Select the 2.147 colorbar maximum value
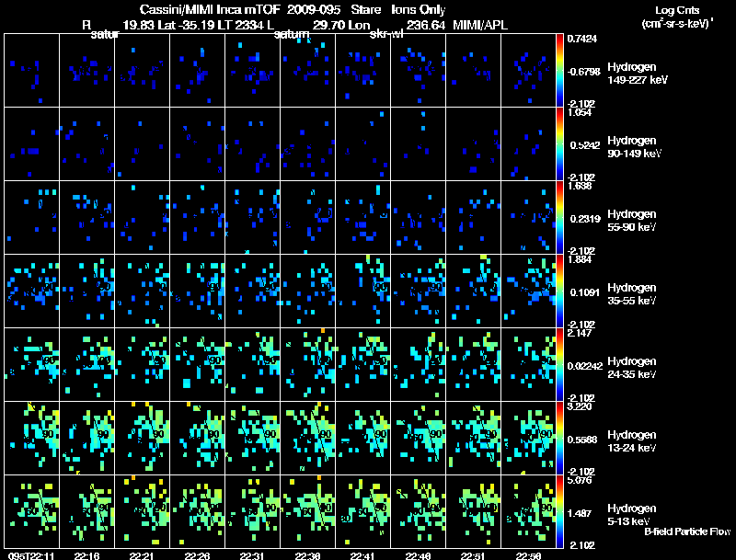This screenshot has width=736, height=560. click(580, 333)
